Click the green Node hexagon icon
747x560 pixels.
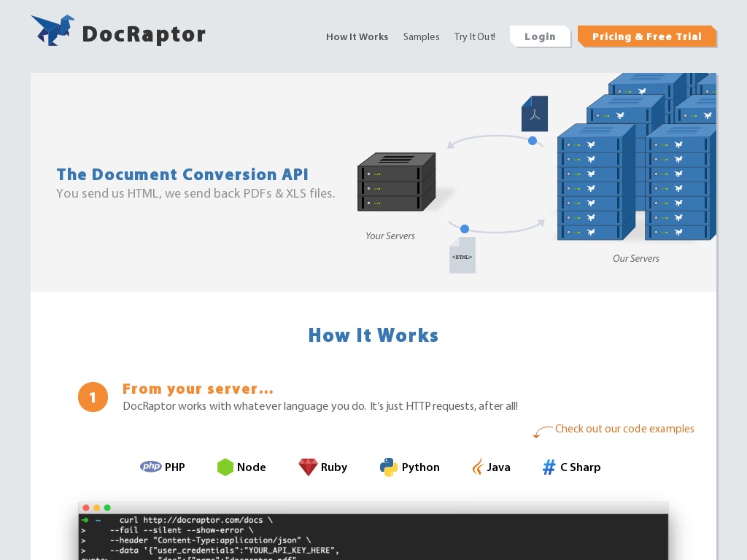click(225, 467)
